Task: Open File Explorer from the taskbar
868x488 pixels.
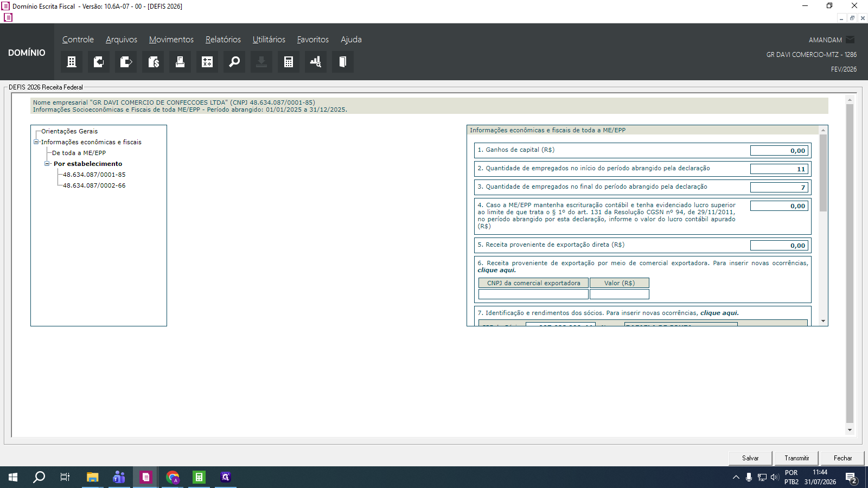Action: tap(92, 477)
